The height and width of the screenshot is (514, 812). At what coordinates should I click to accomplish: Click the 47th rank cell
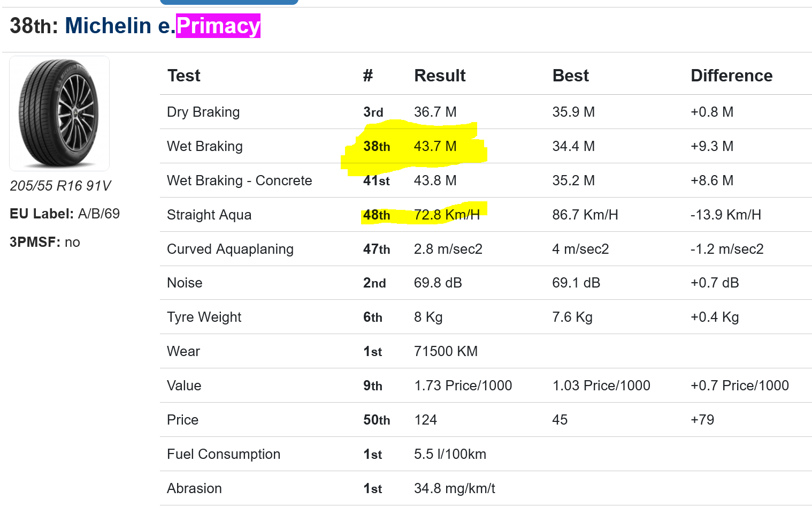377,249
